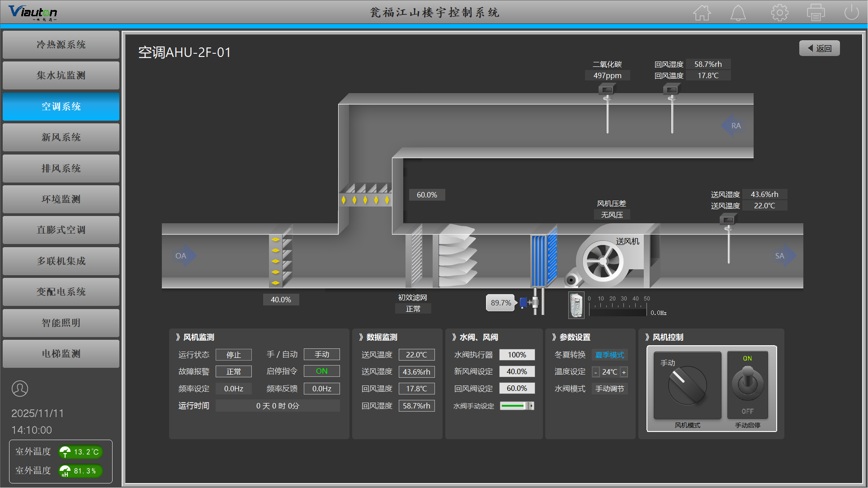Viewport: 868px width, 488px height.
Task: Go to 直膨式空调 page
Action: pyautogui.click(x=61, y=230)
